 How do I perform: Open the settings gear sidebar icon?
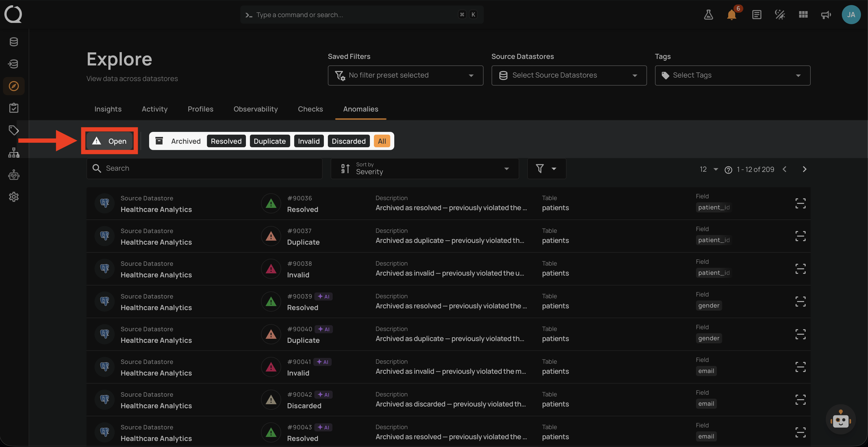pyautogui.click(x=14, y=197)
